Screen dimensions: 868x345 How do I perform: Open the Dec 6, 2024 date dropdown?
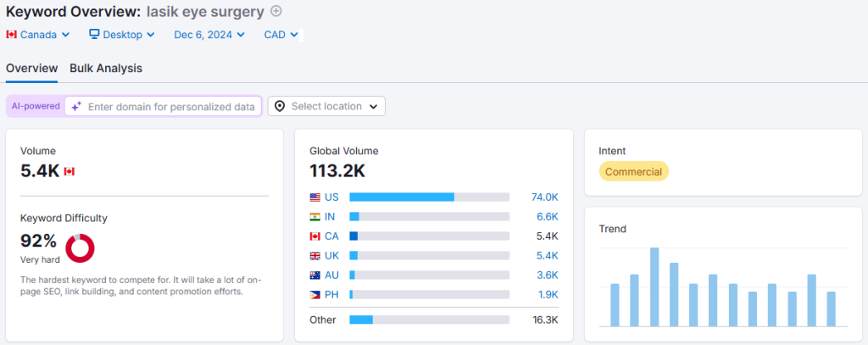[x=209, y=35]
